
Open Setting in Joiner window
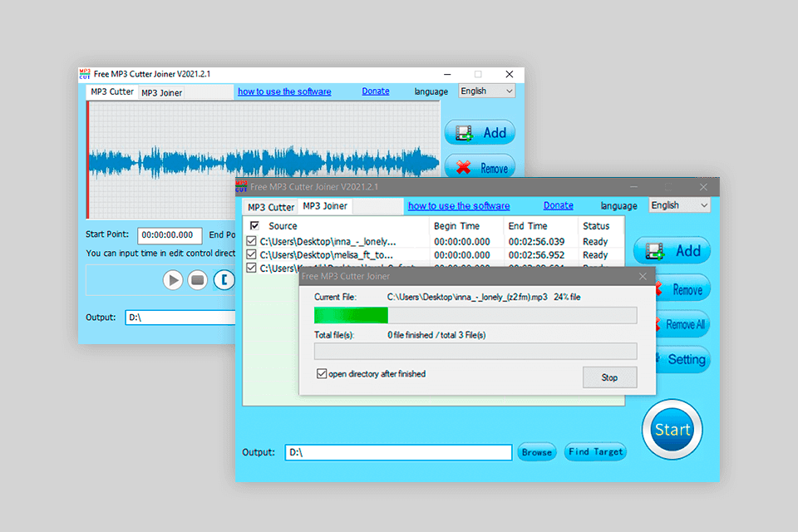point(682,359)
